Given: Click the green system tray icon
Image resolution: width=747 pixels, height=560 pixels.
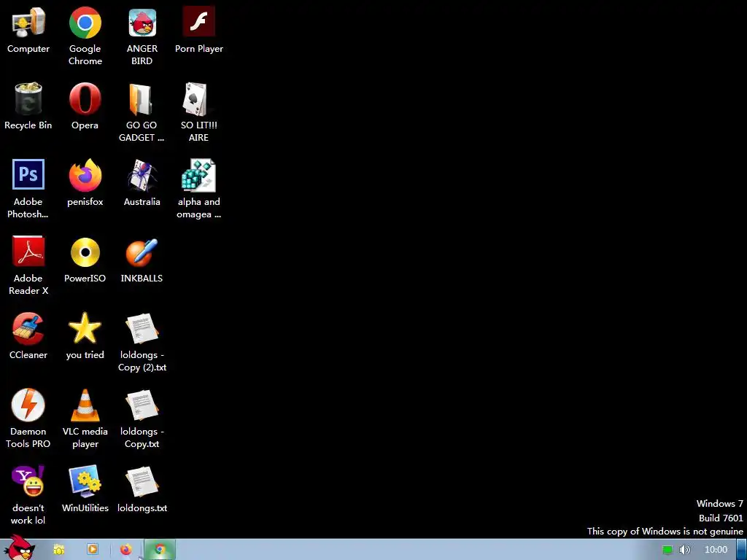Looking at the screenshot, I should pyautogui.click(x=667, y=550).
